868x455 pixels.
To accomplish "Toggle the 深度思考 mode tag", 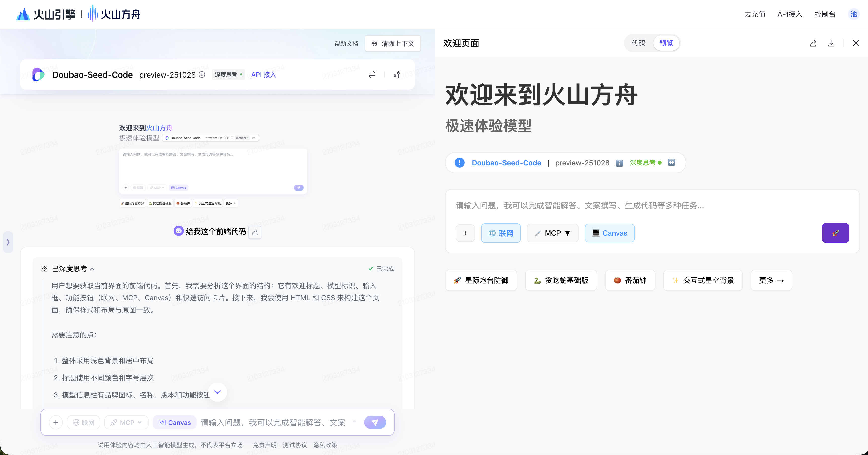I will [228, 74].
